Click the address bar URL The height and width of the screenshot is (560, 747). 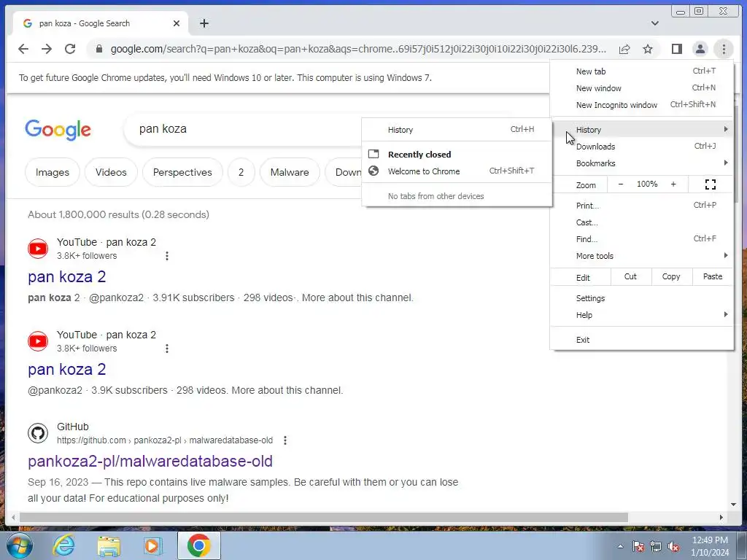click(x=357, y=49)
